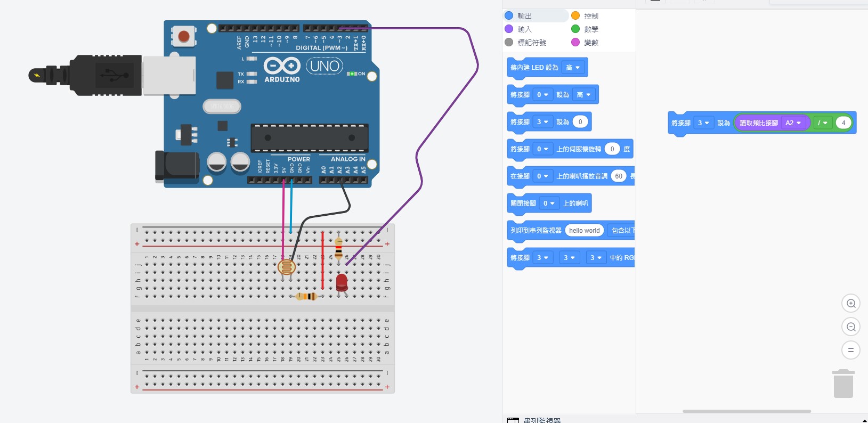
Task: Click the value 4 field in workspace block
Action: point(843,123)
